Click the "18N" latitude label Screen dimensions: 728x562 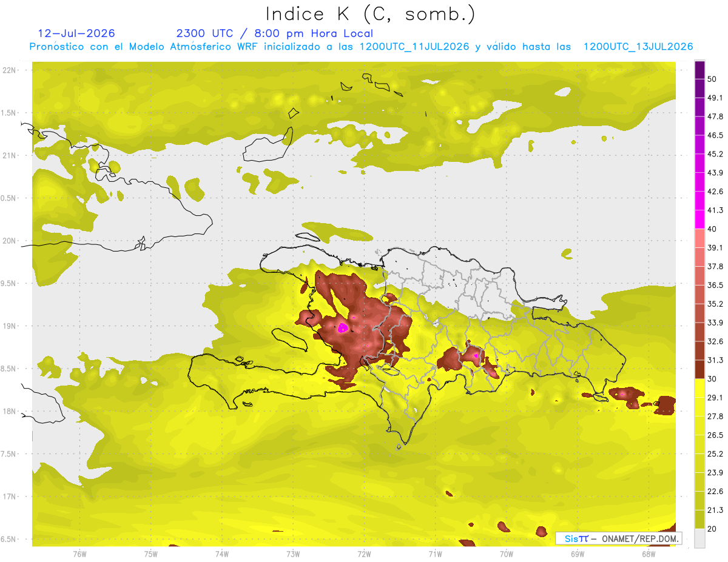[9, 411]
